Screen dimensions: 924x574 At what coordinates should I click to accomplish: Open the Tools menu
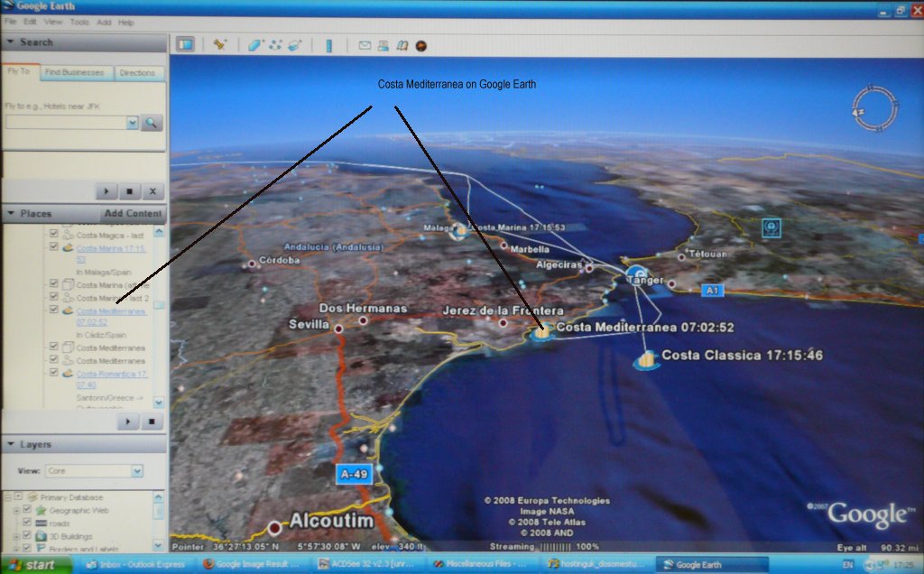coord(79,22)
